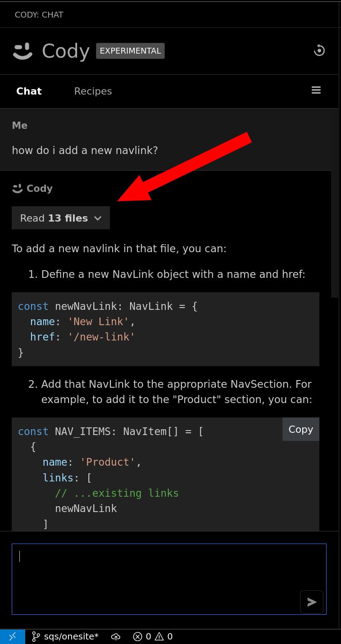Image resolution: width=341 pixels, height=644 pixels.
Task: Click the 'Define a new NavLink object' step
Action: pyautogui.click(x=173, y=274)
